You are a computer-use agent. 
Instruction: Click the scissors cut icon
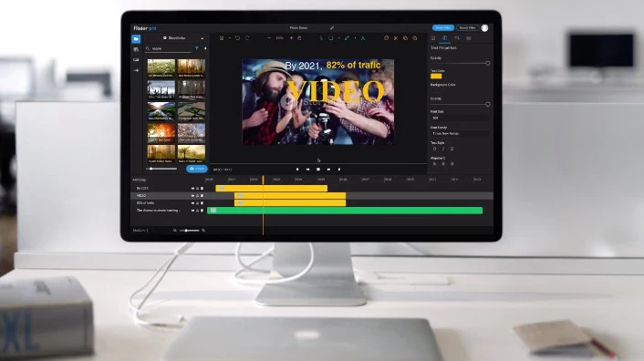coord(396,38)
